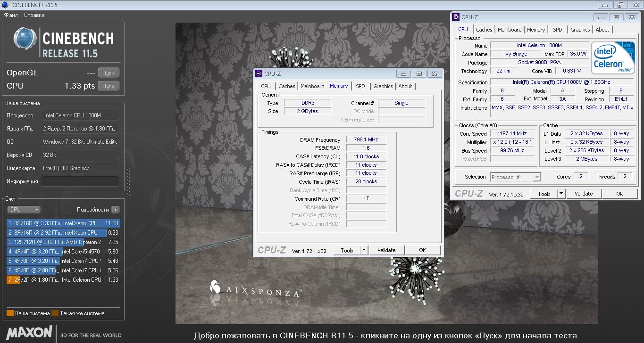This screenshot has height=343, width=644.
Task: Switch to Graphics tab in Memory CPU-Z window
Action: 383,86
